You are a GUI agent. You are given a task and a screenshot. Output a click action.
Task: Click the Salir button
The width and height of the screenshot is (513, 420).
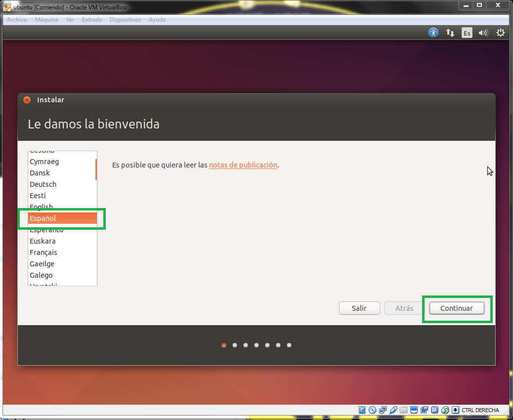359,308
